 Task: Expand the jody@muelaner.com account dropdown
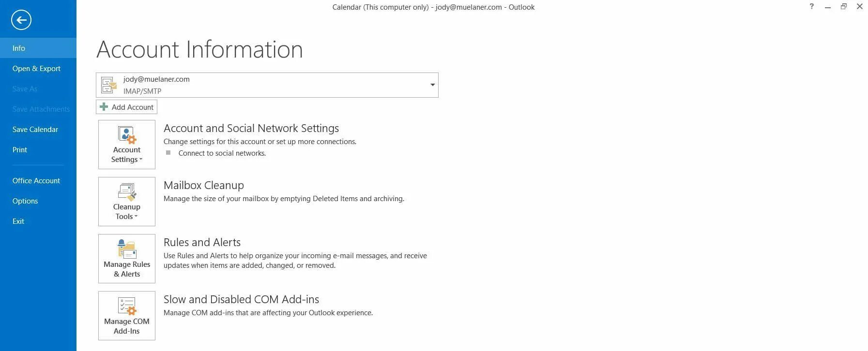(x=432, y=85)
